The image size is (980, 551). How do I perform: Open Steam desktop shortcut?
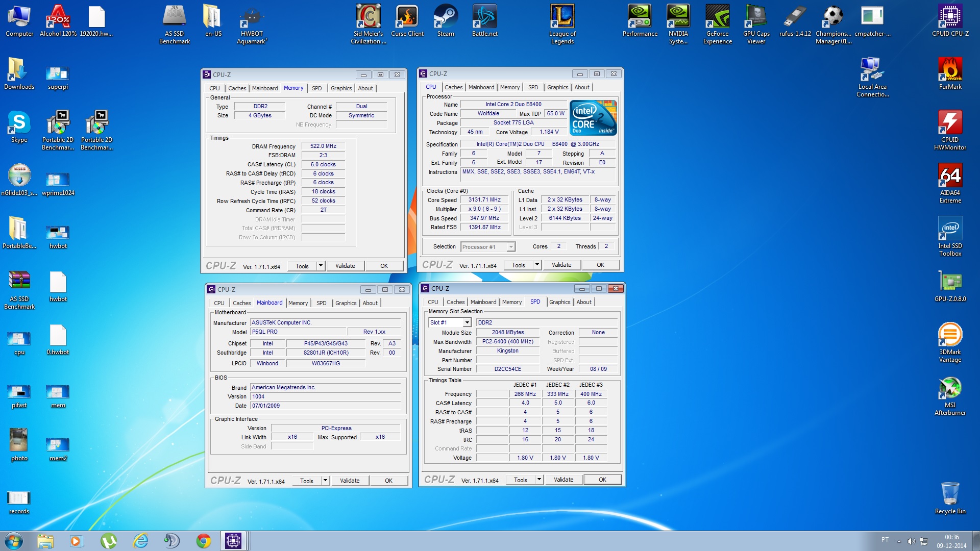tap(446, 21)
